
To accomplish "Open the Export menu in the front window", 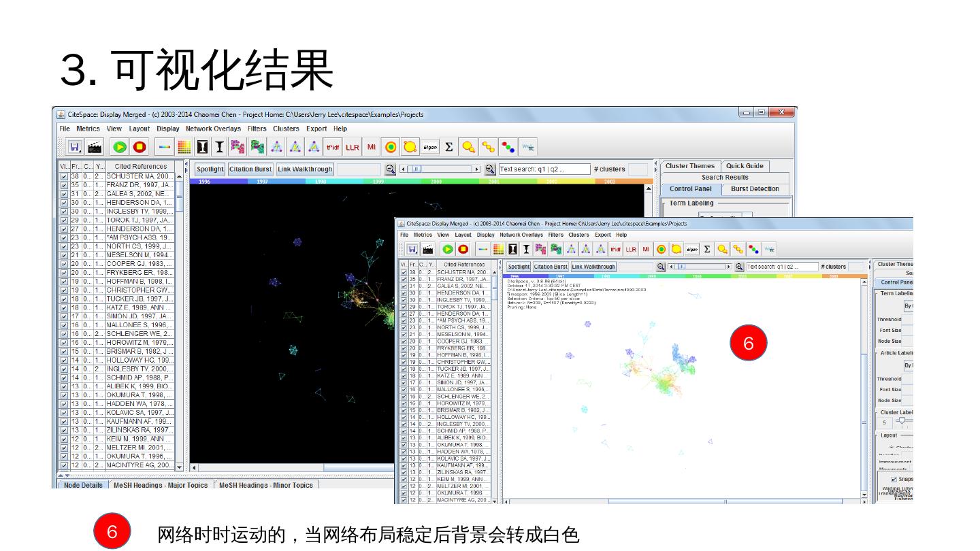I will pos(603,235).
